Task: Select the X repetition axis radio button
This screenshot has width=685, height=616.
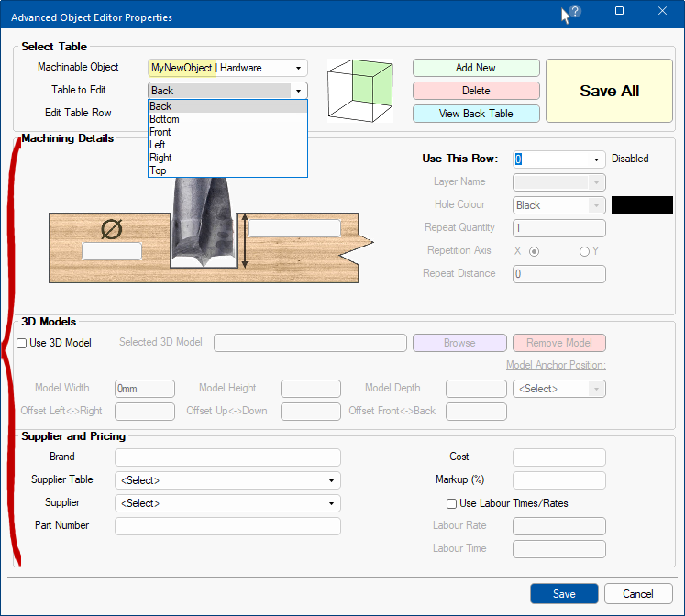Action: pyautogui.click(x=534, y=251)
